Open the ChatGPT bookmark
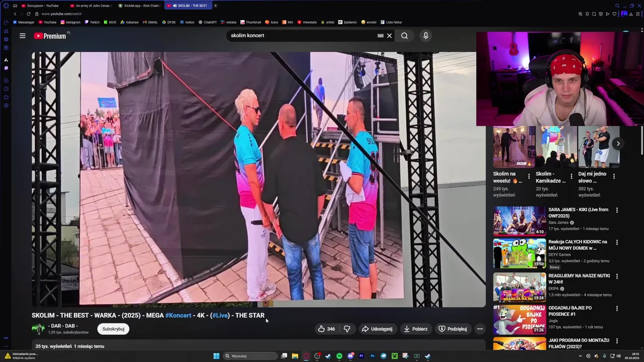The height and width of the screenshot is (362, 644). point(207,22)
